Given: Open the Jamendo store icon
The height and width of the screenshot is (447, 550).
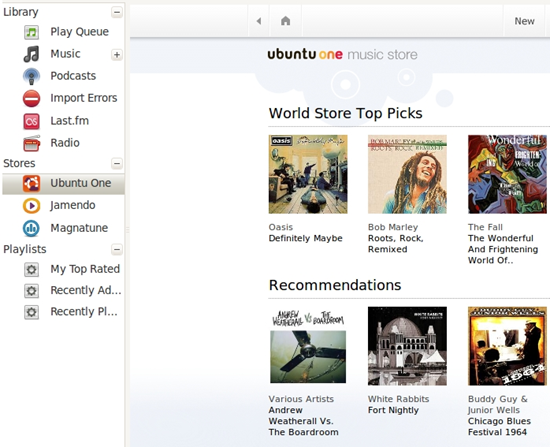Looking at the screenshot, I should pyautogui.click(x=32, y=206).
